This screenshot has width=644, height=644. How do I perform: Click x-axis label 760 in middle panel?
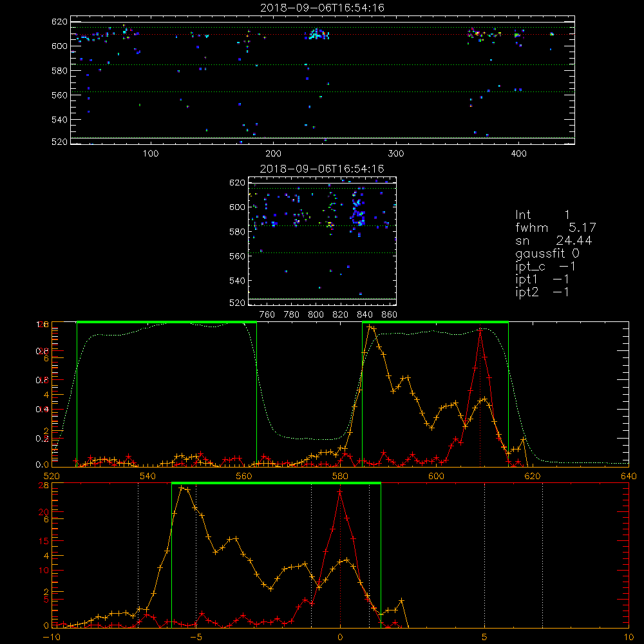tap(267, 315)
